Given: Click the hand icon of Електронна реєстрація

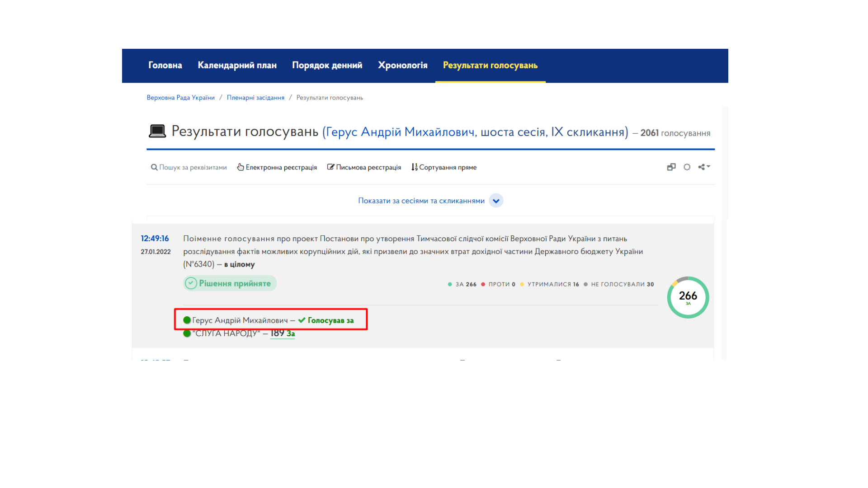Looking at the screenshot, I should pos(241,167).
